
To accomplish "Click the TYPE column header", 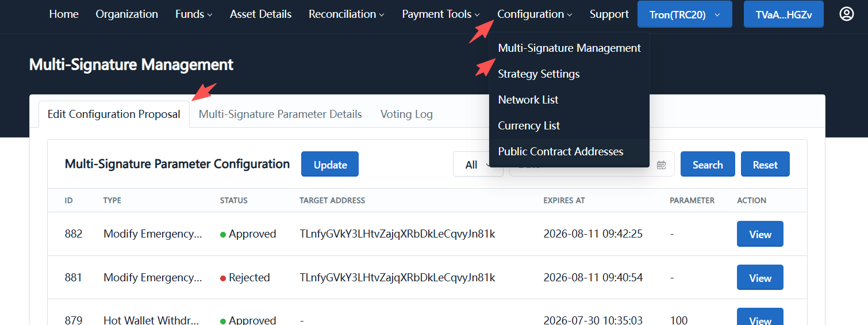I will tap(112, 201).
